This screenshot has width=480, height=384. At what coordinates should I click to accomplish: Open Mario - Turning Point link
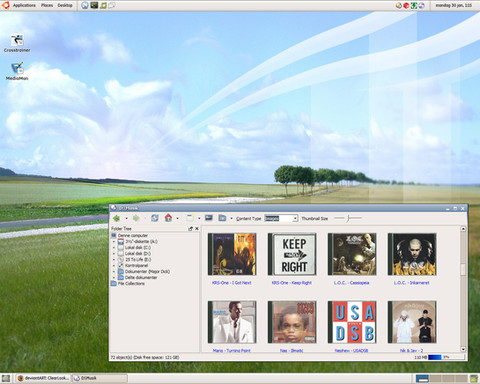click(232, 350)
